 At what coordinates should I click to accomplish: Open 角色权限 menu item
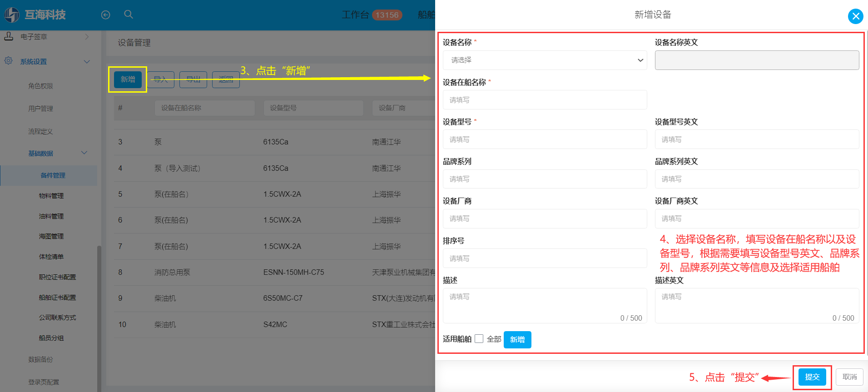(x=40, y=86)
